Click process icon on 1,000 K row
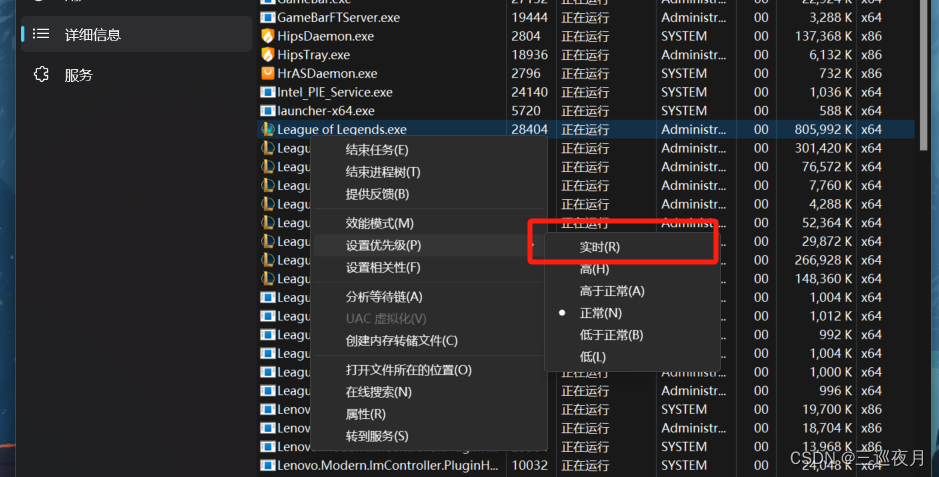 268,372
